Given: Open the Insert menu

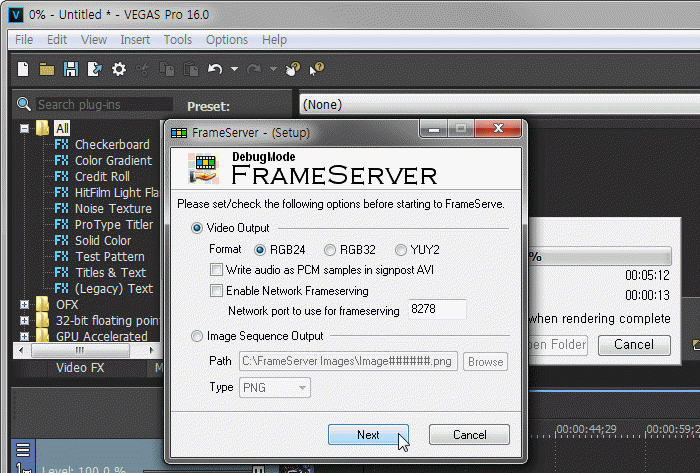Looking at the screenshot, I should click(135, 40).
